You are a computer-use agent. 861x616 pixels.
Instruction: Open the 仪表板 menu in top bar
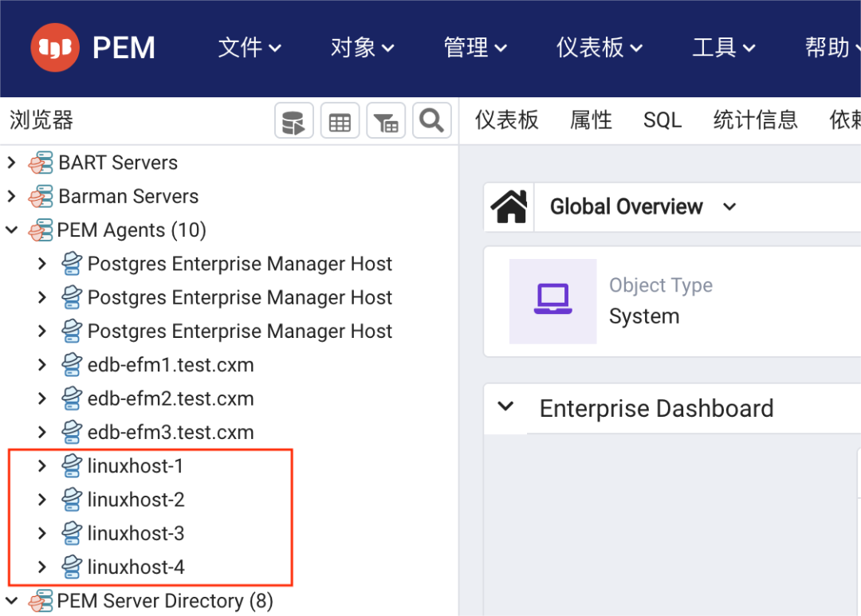[x=600, y=48]
